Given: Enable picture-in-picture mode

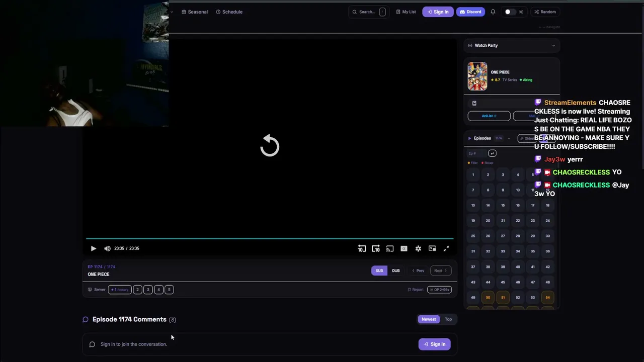Looking at the screenshot, I should tap(432, 248).
